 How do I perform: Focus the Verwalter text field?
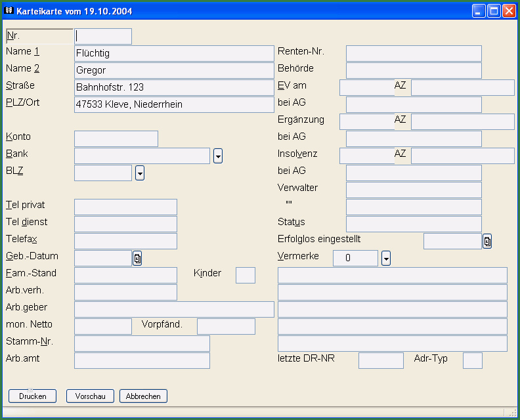click(414, 190)
